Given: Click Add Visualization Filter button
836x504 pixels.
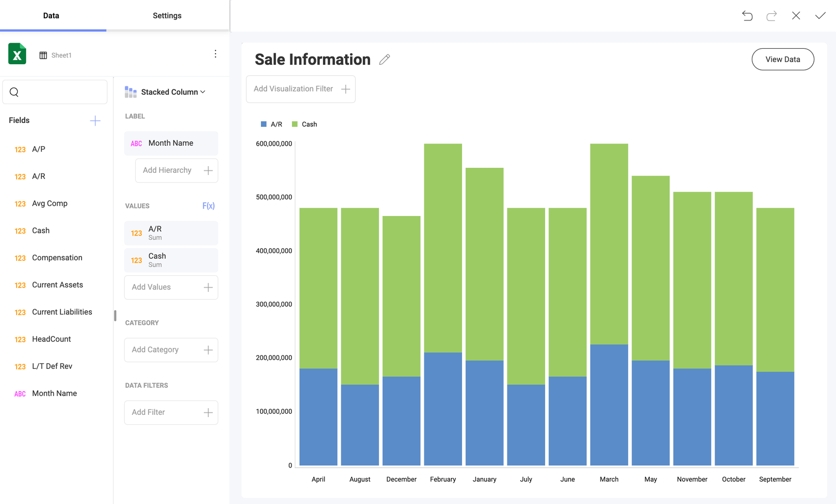Looking at the screenshot, I should click(x=301, y=89).
